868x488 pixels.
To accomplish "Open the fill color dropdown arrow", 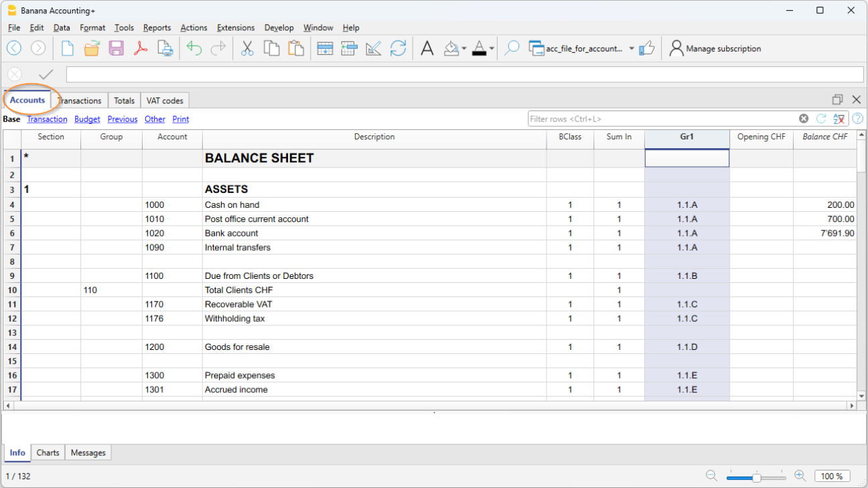I will pyautogui.click(x=464, y=48).
